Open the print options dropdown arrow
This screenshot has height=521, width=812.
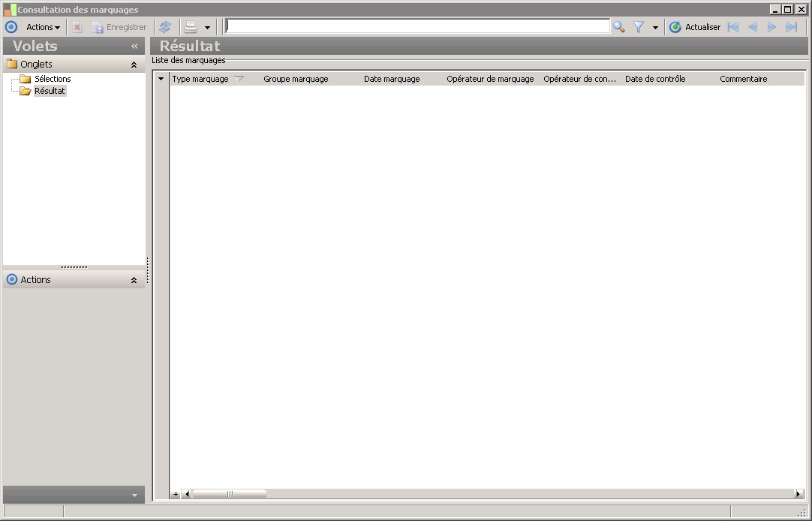pyautogui.click(x=207, y=28)
